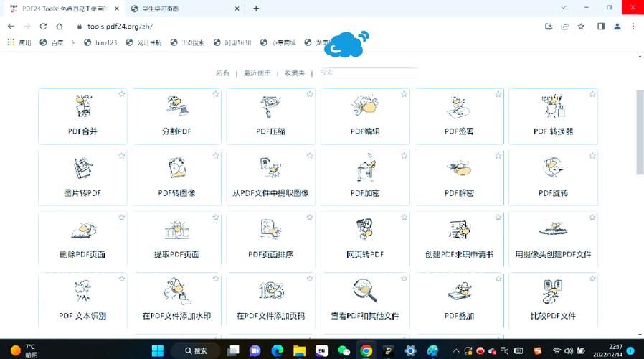Open Chrome's three-dot menu
This screenshot has width=644, height=359.
pos(633,27)
